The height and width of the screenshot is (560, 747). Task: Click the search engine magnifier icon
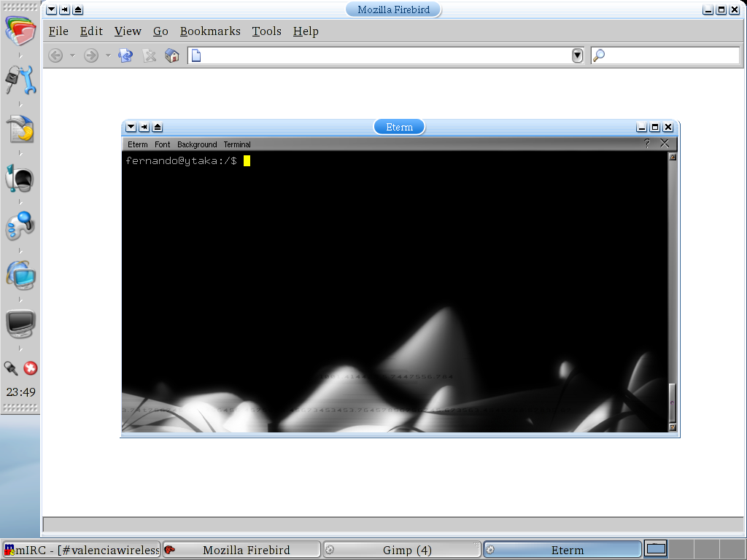click(x=599, y=55)
